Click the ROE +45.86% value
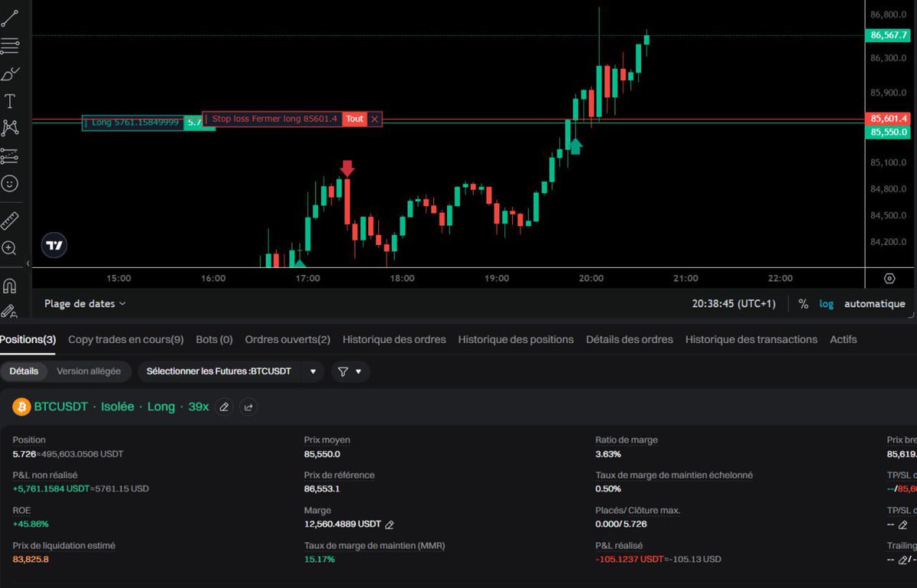This screenshot has height=588, width=917. [x=31, y=524]
